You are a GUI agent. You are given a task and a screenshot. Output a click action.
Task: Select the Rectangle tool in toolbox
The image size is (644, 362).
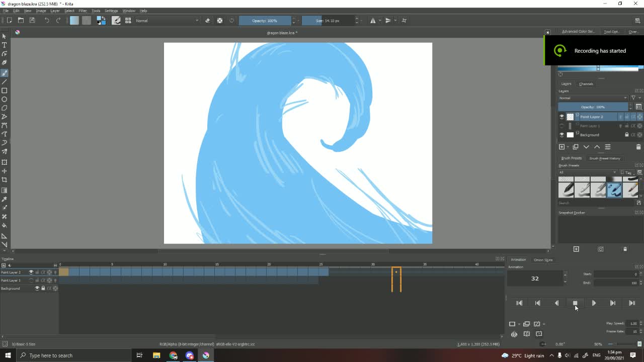click(x=5, y=90)
